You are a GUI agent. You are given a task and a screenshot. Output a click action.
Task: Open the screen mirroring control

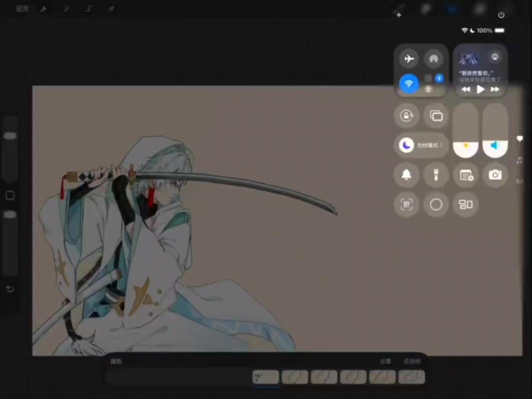[x=436, y=116]
